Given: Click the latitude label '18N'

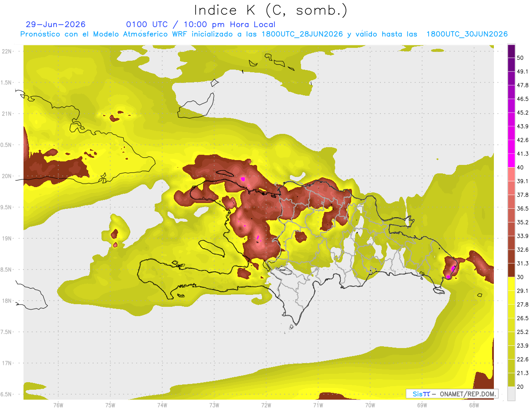Looking at the screenshot, I should 8,301.
